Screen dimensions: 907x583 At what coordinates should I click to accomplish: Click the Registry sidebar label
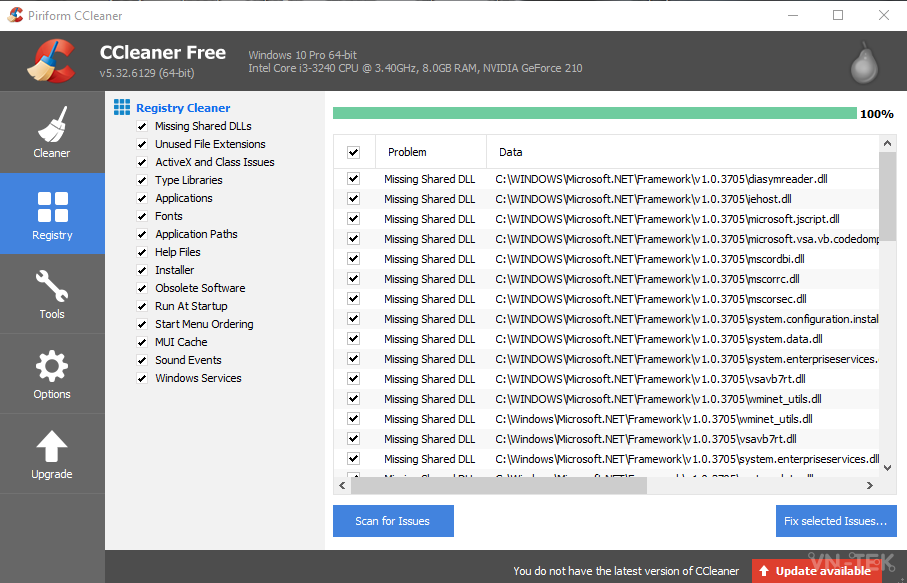click(x=52, y=235)
